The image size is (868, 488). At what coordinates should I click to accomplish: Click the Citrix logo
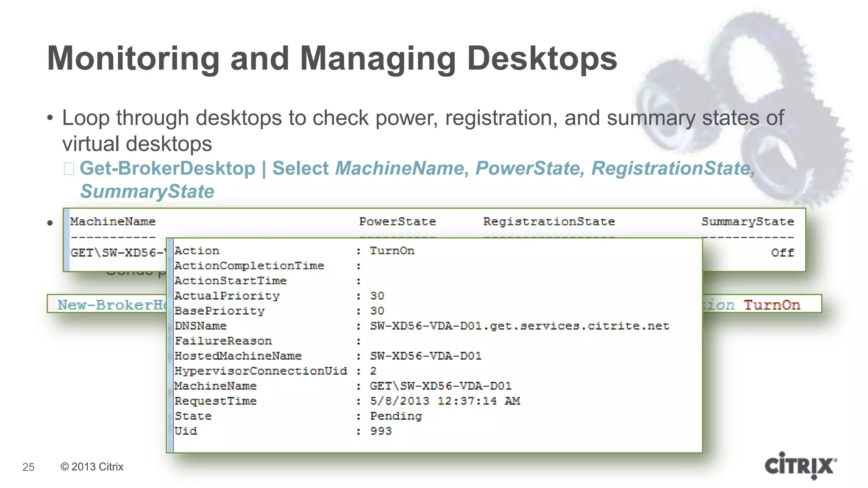pos(801,466)
